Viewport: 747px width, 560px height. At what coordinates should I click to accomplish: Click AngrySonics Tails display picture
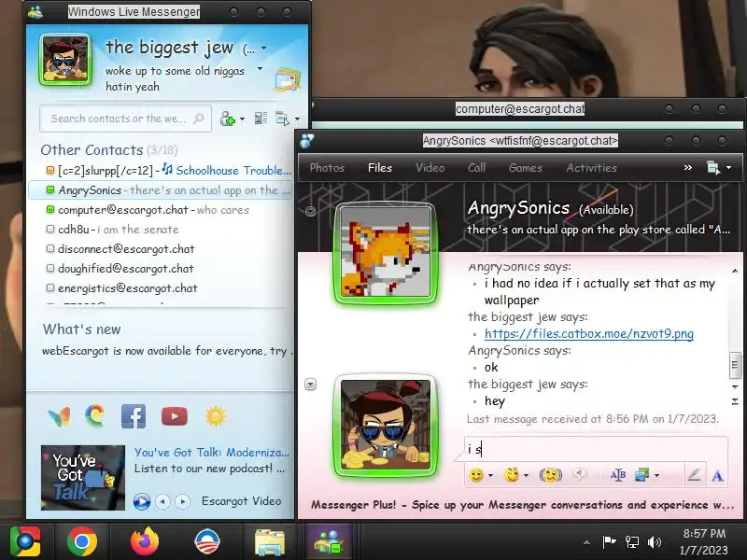386,252
